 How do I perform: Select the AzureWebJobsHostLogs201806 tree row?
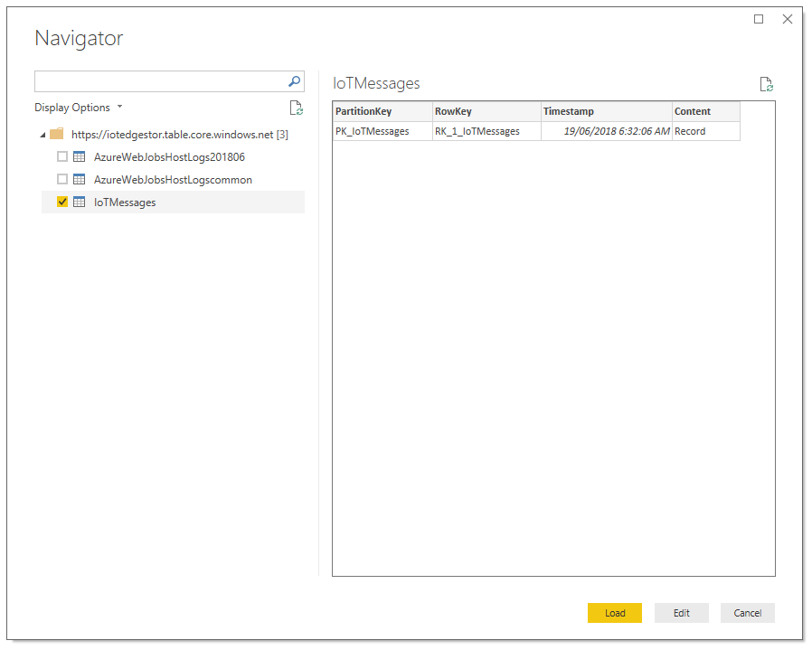tap(173, 157)
